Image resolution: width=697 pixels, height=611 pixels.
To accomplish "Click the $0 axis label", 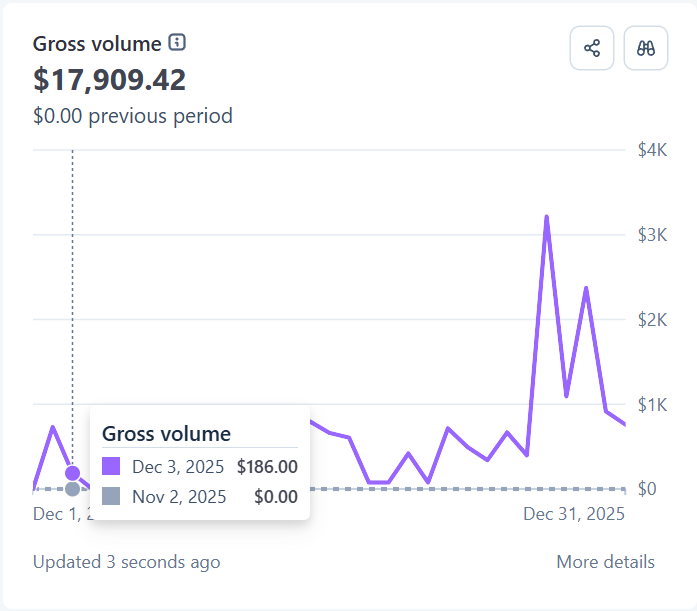I will 647,489.
